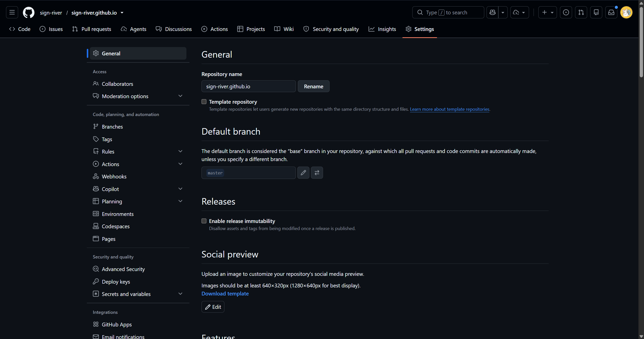Click the Download template link
644x339 pixels.
[x=225, y=293]
